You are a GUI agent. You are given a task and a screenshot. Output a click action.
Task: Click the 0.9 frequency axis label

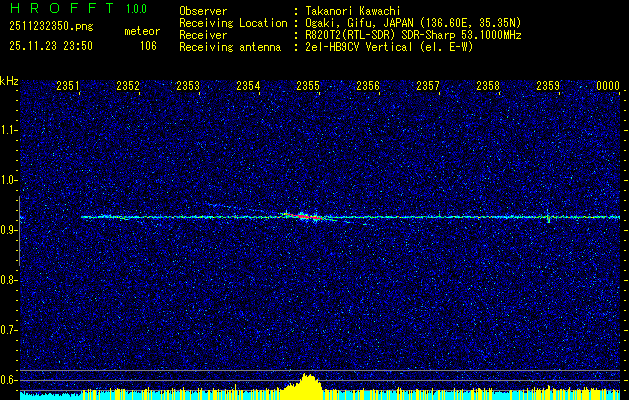[9, 230]
